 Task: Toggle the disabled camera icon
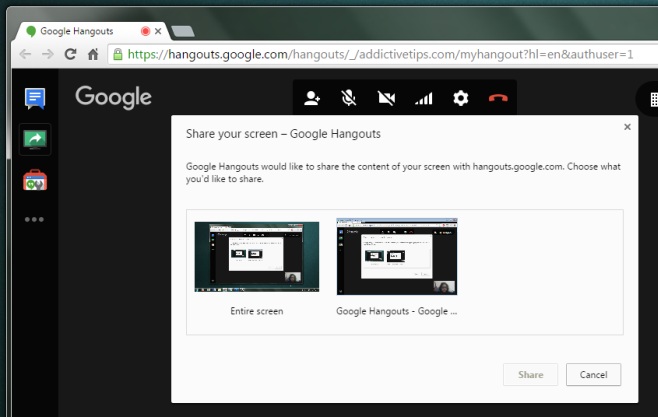(x=386, y=98)
